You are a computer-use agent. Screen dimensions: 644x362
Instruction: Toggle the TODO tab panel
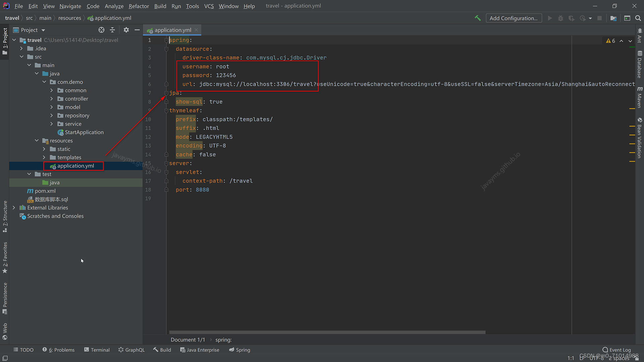click(x=24, y=350)
